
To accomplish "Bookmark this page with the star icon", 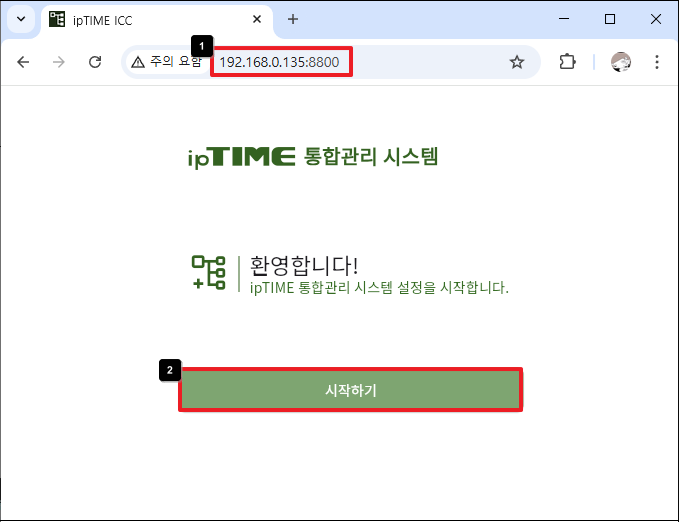I will click(517, 62).
